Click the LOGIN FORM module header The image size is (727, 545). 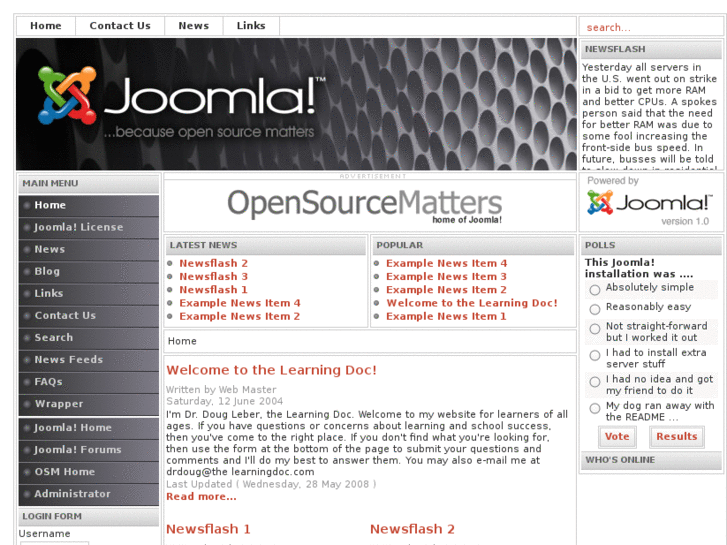pyautogui.click(x=89, y=517)
